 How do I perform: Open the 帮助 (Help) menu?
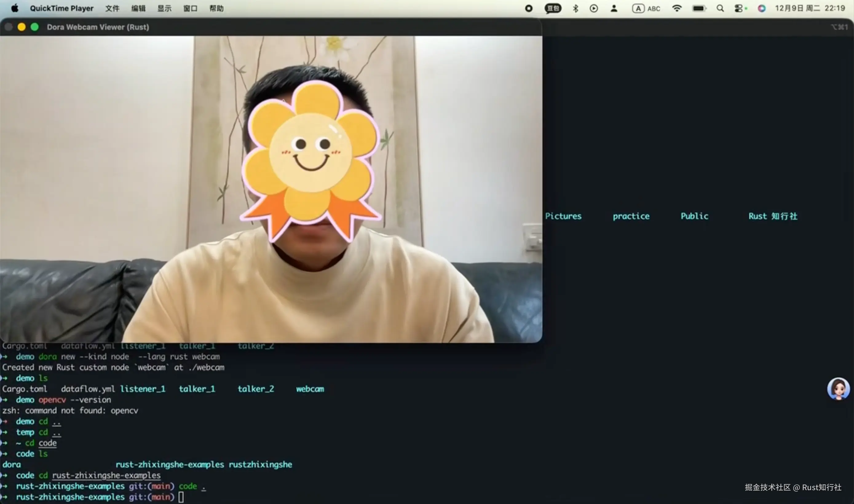coord(216,9)
